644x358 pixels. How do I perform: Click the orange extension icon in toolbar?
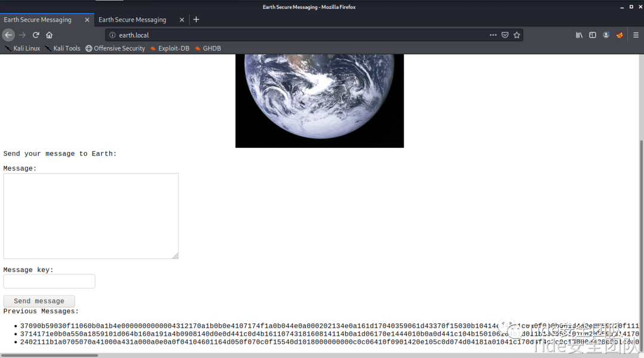point(620,35)
